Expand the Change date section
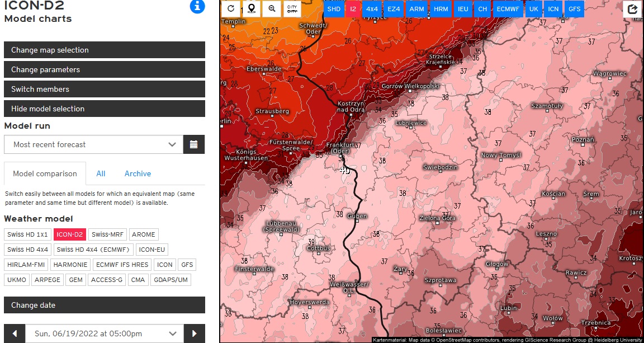 coord(105,305)
